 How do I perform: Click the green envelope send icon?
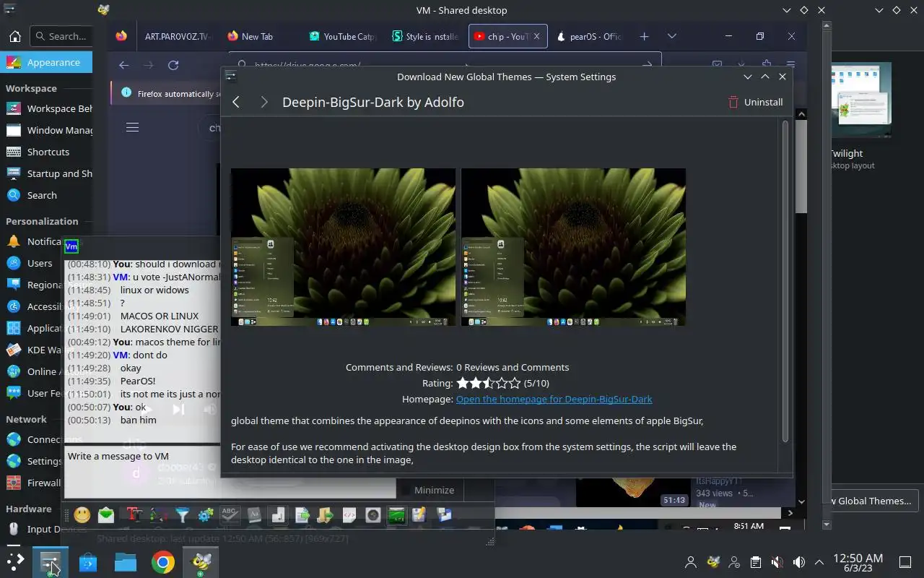106,515
